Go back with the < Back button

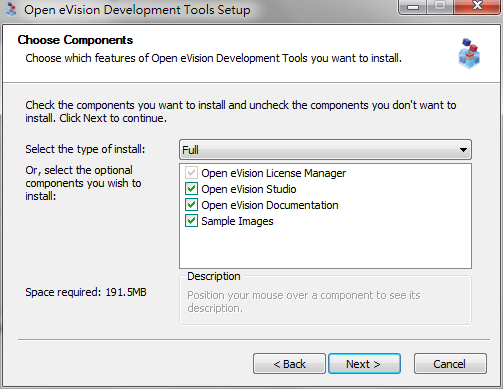coord(289,364)
